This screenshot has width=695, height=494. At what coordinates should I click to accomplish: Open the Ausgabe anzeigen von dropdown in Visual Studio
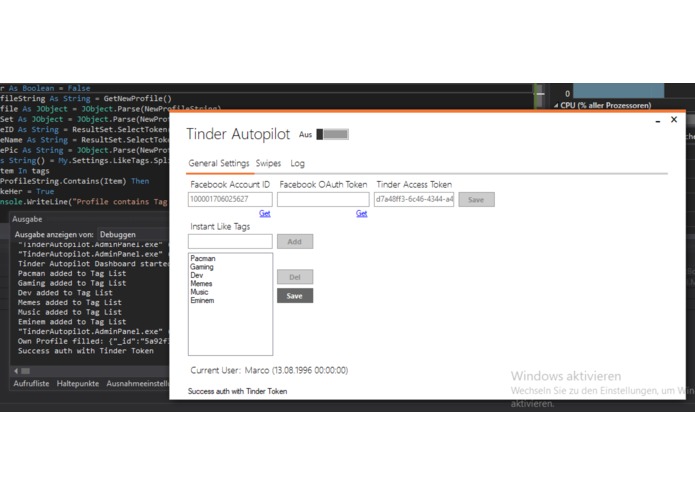[133, 234]
